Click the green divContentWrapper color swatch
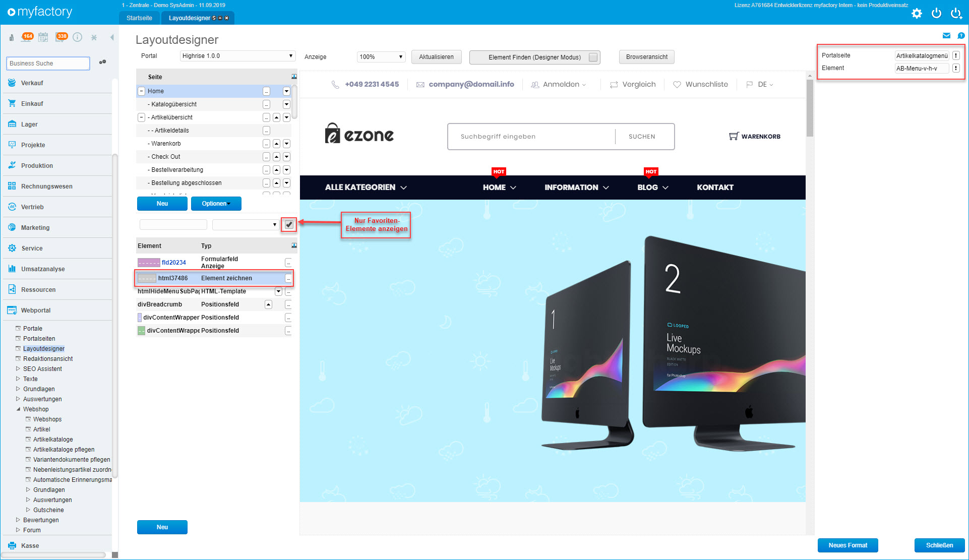The width and height of the screenshot is (969, 560). pyautogui.click(x=141, y=331)
